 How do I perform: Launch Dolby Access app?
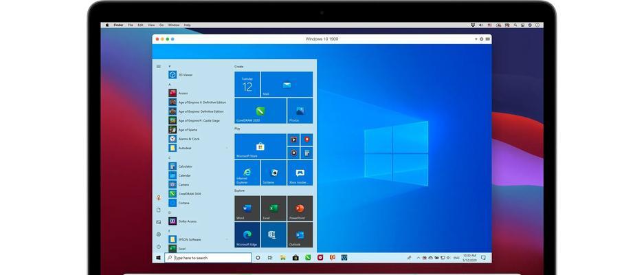(x=183, y=221)
